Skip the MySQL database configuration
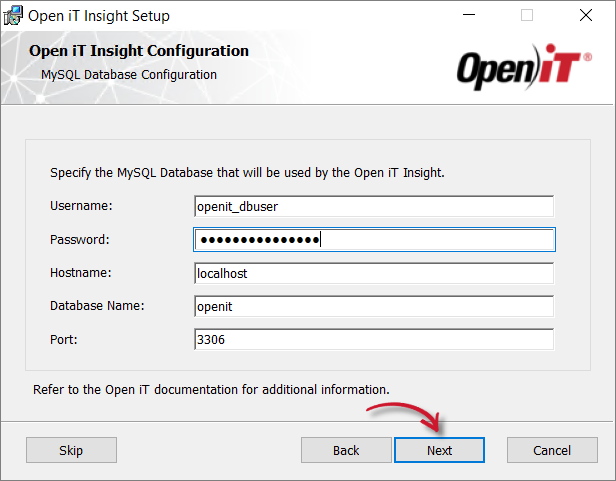The height and width of the screenshot is (481, 616). click(x=71, y=450)
